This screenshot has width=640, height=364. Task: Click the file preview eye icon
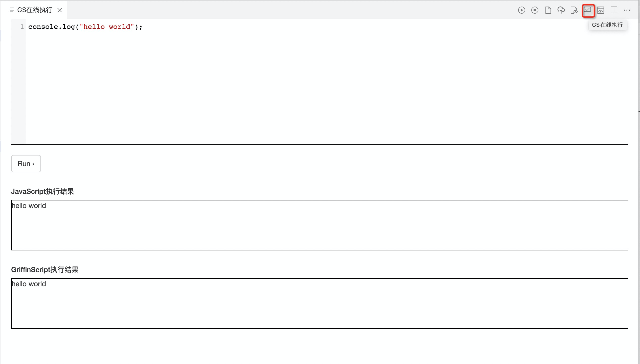point(574,10)
